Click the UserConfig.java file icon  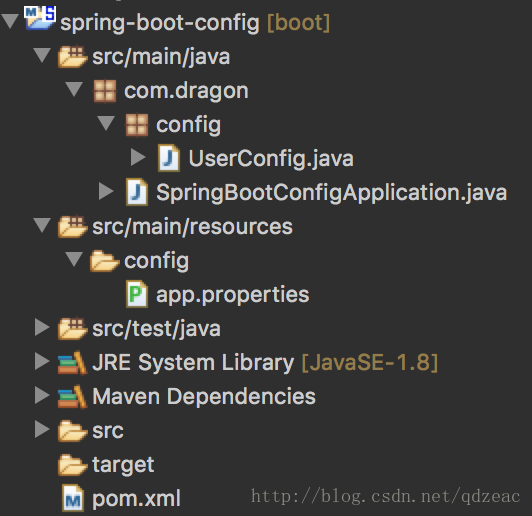(x=169, y=158)
